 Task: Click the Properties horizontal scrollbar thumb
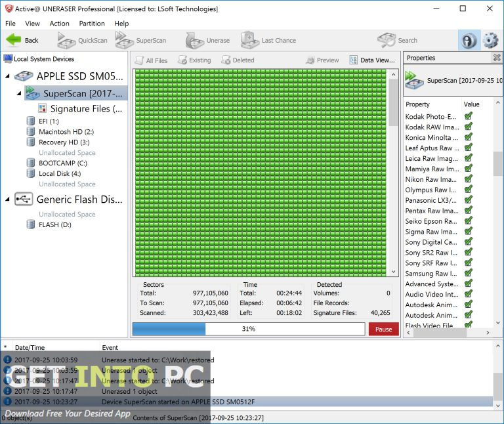point(440,333)
